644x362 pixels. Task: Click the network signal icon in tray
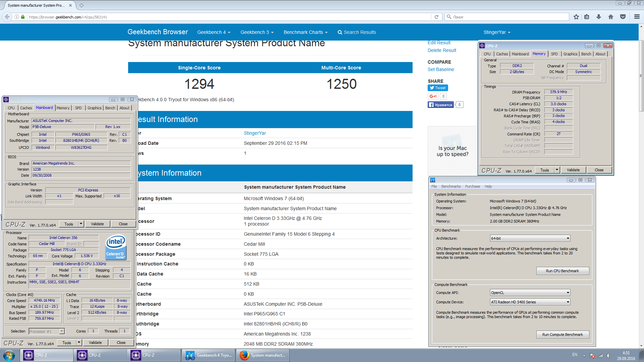600,356
